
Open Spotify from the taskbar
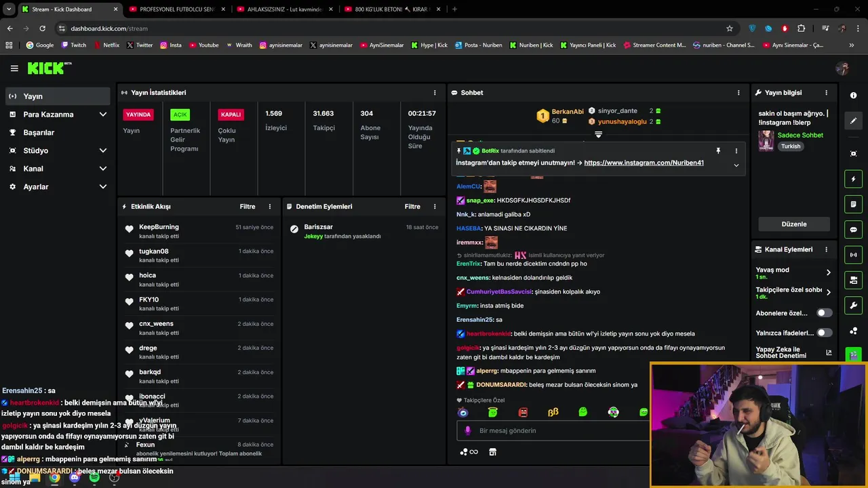94,477
